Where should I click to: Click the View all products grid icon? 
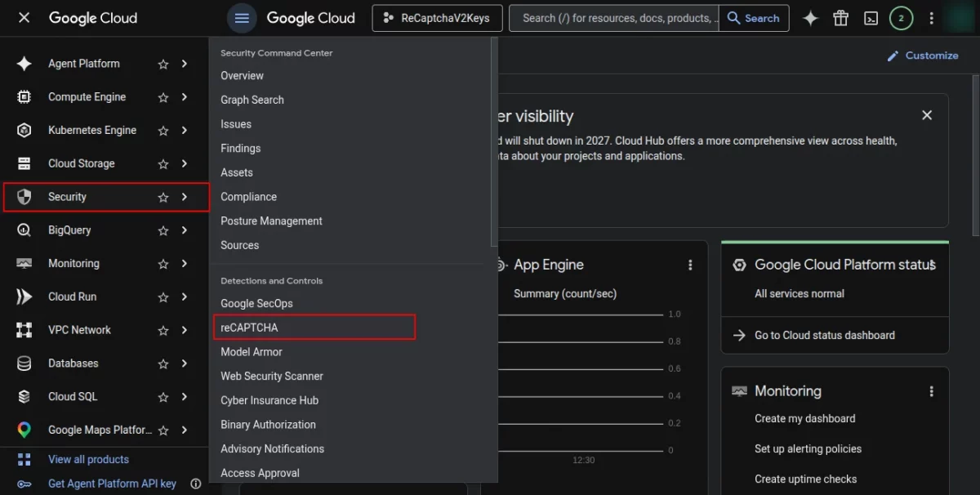point(24,460)
